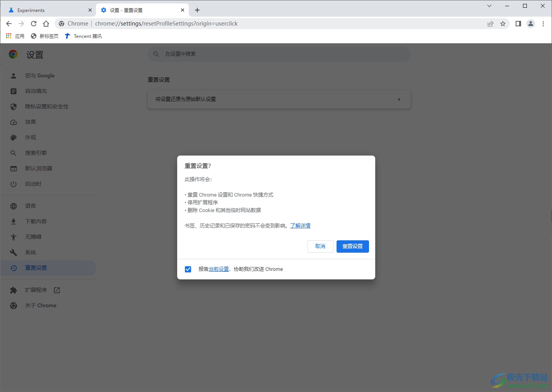Image resolution: width=552 pixels, height=392 pixels.
Task: Close the 设置 - 重置设置 tab
Action: (183, 10)
